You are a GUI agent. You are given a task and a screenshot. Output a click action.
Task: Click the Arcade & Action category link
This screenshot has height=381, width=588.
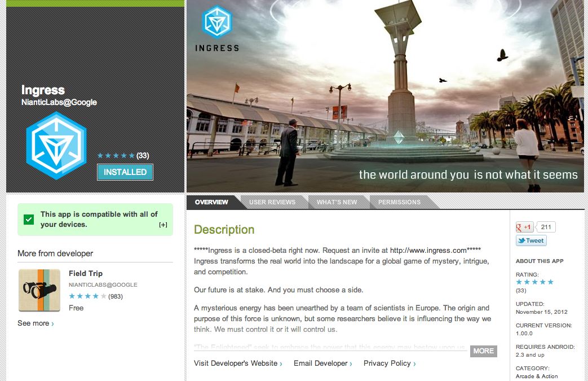click(x=537, y=376)
